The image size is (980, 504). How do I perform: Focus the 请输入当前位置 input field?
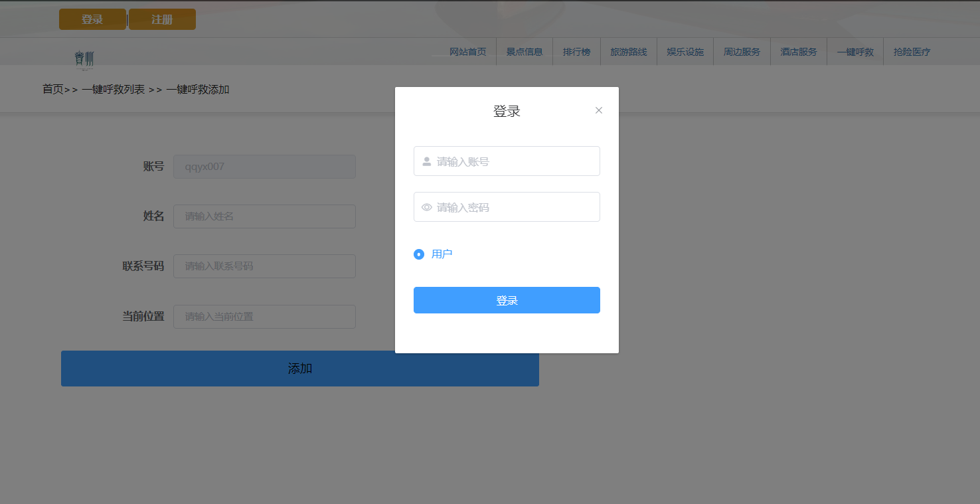[264, 317]
